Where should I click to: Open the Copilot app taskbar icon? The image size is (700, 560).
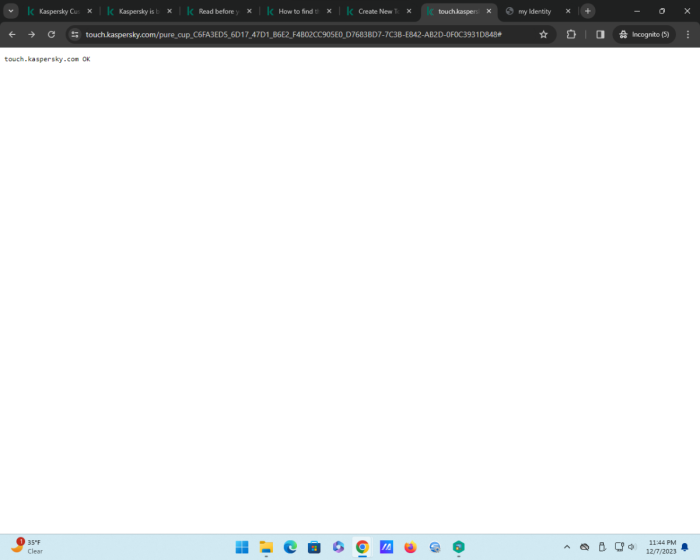(x=338, y=547)
